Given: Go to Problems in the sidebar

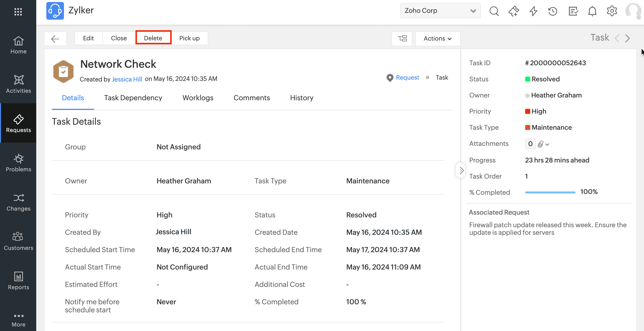Looking at the screenshot, I should [18, 163].
